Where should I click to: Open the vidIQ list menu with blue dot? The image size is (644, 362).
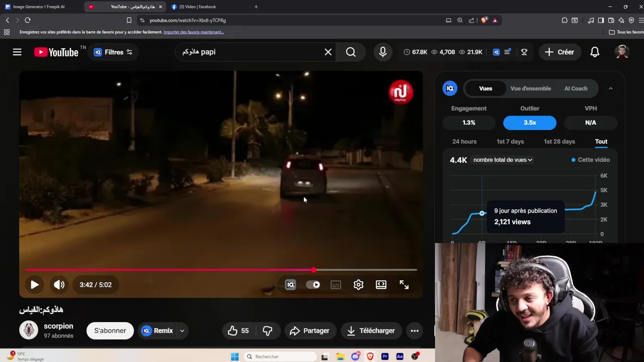tap(508, 52)
